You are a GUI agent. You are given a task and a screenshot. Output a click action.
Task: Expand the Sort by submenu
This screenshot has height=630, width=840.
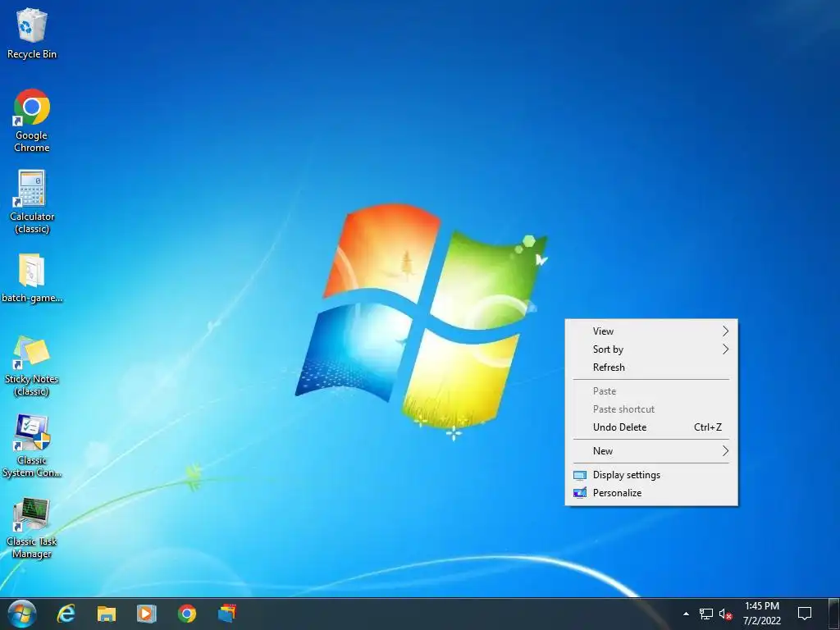pyautogui.click(x=651, y=349)
